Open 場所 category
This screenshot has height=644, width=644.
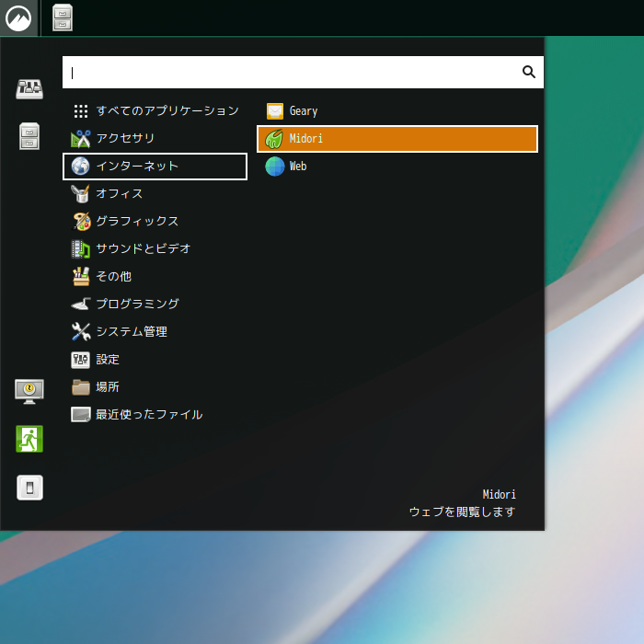point(155,387)
